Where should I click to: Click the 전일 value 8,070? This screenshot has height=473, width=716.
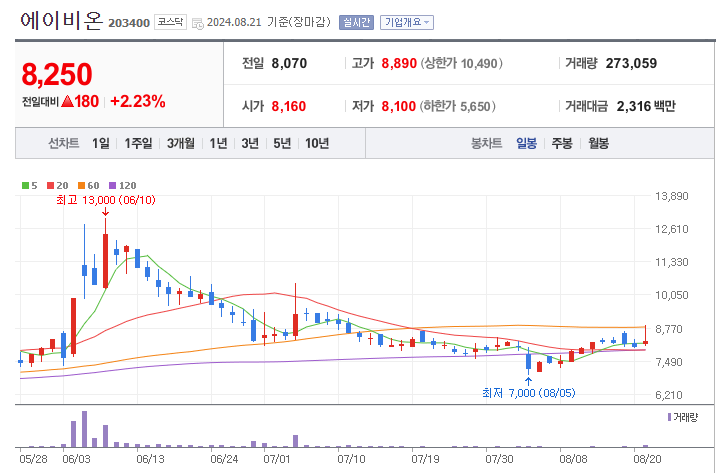[x=289, y=63]
